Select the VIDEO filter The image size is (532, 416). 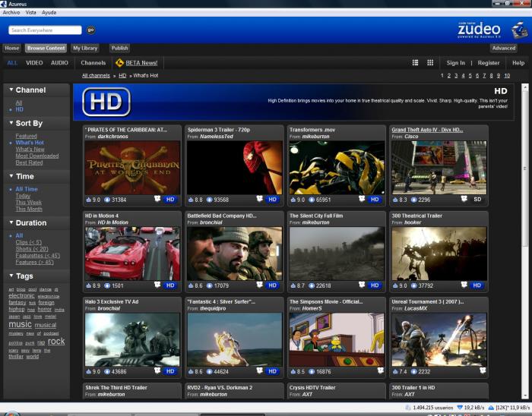tap(34, 63)
